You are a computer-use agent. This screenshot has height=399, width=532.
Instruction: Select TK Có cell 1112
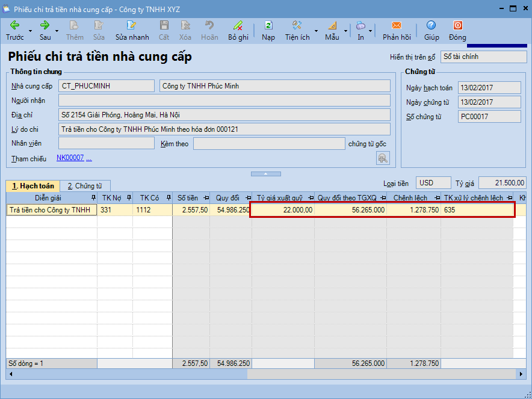[x=152, y=210]
